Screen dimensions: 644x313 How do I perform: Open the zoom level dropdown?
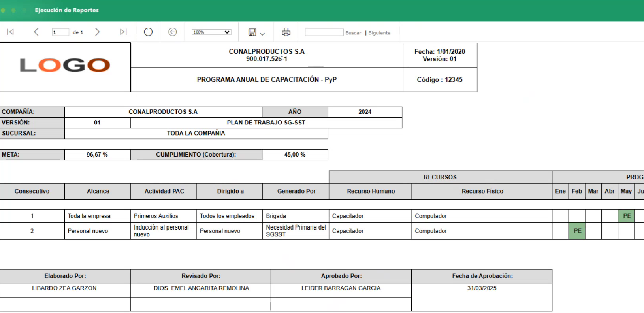pyautogui.click(x=211, y=32)
